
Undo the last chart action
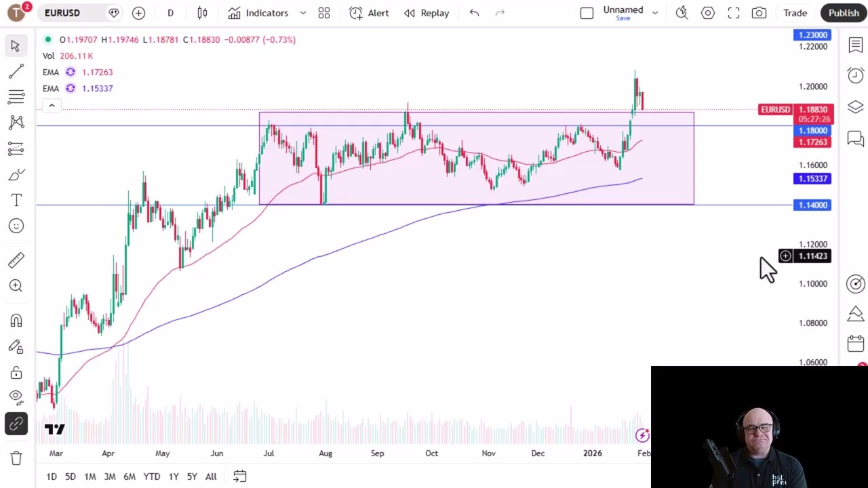click(474, 13)
